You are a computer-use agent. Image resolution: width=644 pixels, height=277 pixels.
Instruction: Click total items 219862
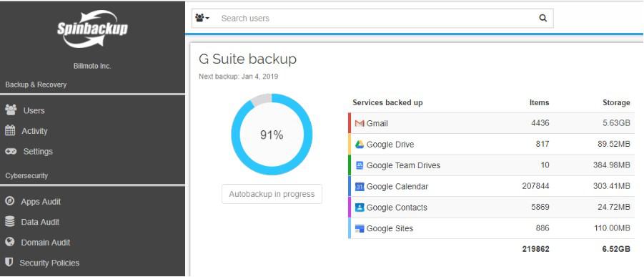(x=535, y=249)
